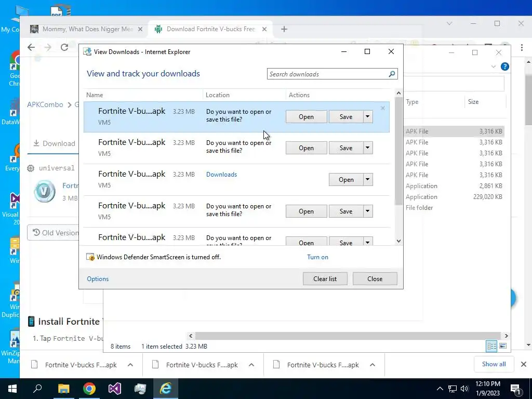532x399 pixels.
Task: Remove the highlighted download with its X
Action: (x=383, y=108)
